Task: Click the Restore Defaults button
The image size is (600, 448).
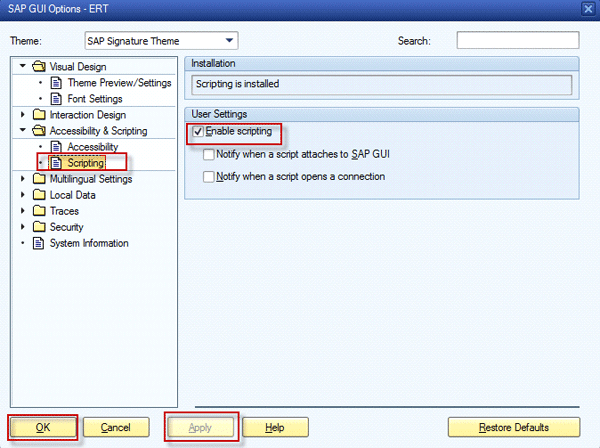Action: (x=514, y=427)
